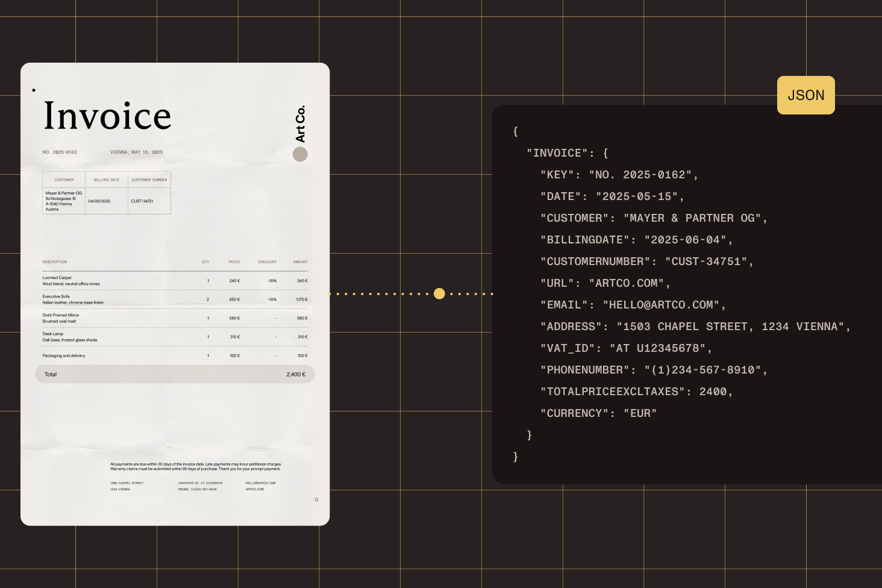Click the opening curly brace in the JSON panel
The image size is (882, 588).
point(516,131)
